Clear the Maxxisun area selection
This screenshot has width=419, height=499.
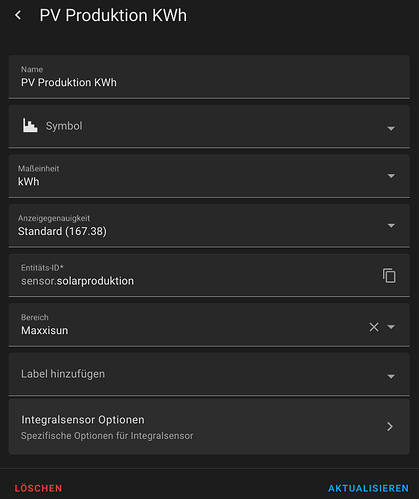pyautogui.click(x=374, y=327)
